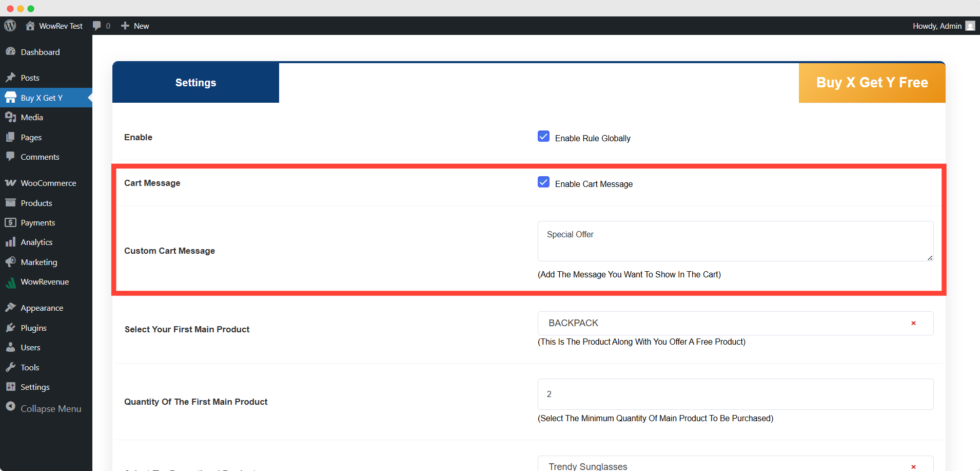Open the BACKPACK main product dropdown

pos(735,323)
